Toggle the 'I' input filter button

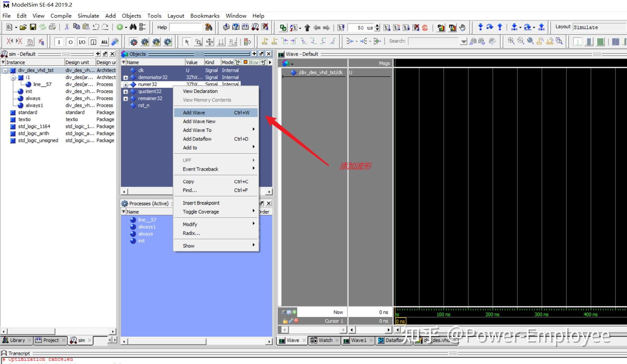59,42
